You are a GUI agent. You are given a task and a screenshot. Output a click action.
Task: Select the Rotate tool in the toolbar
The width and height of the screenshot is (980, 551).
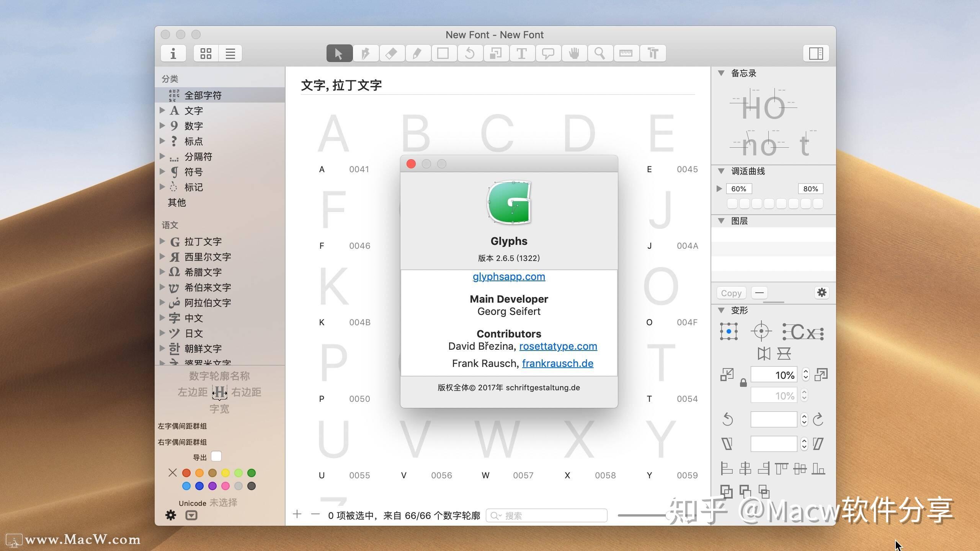(x=470, y=53)
